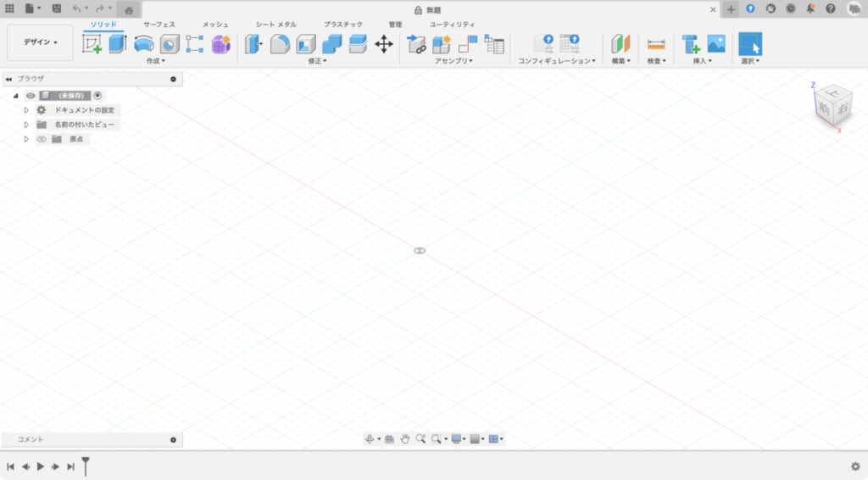
Task: Jump to the timeline beginning
Action: [x=10, y=466]
